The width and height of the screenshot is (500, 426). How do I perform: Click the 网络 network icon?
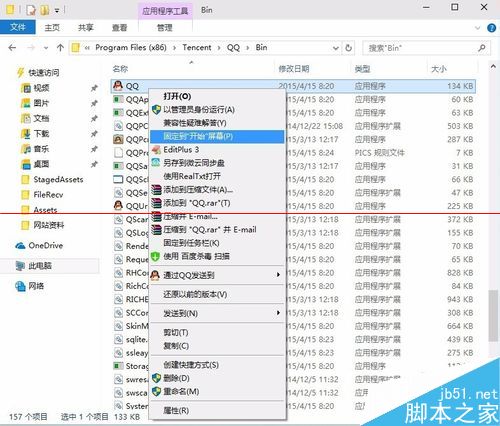pos(20,286)
